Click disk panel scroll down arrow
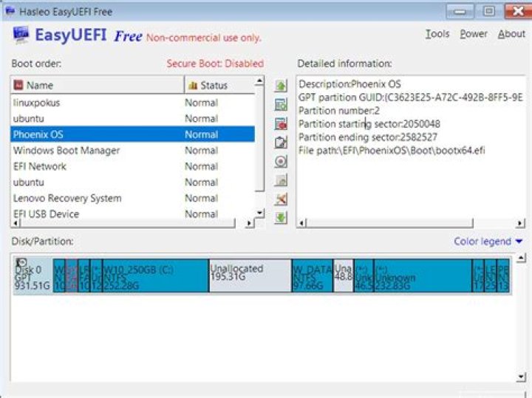This screenshot has width=532, height=398. click(x=521, y=377)
